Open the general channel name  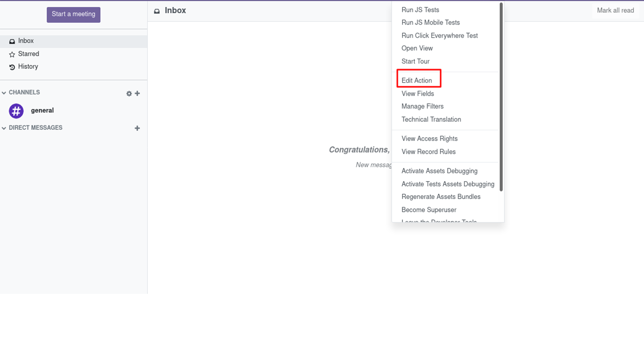(x=42, y=110)
